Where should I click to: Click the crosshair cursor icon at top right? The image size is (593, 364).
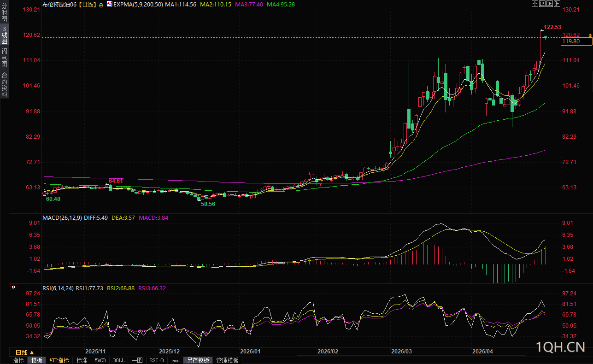pyautogui.click(x=535, y=4)
